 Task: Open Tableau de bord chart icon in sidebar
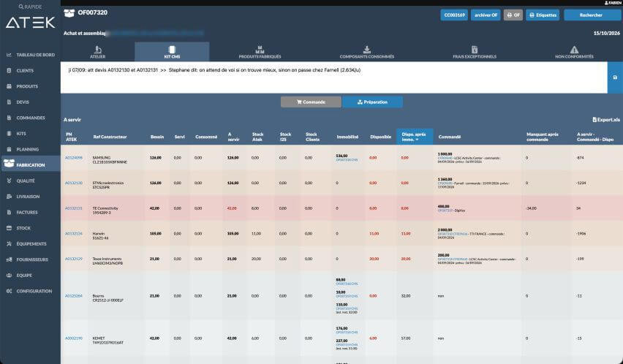(x=9, y=55)
